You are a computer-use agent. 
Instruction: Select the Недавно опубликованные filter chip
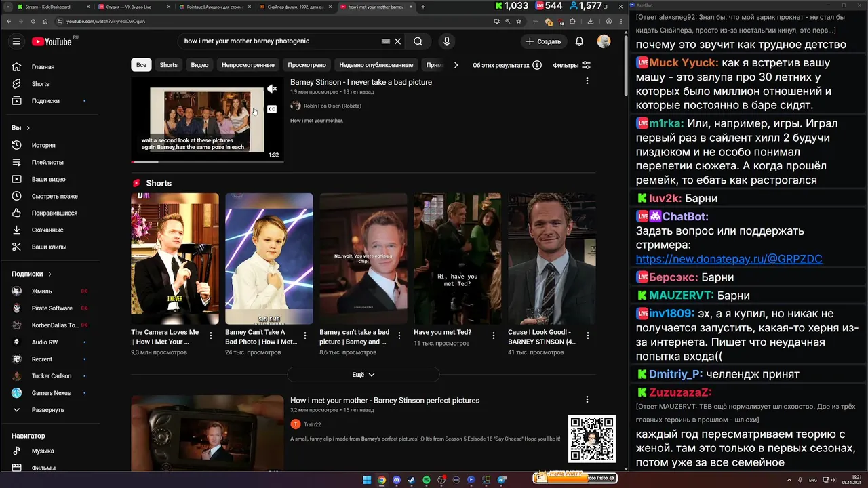pyautogui.click(x=376, y=65)
